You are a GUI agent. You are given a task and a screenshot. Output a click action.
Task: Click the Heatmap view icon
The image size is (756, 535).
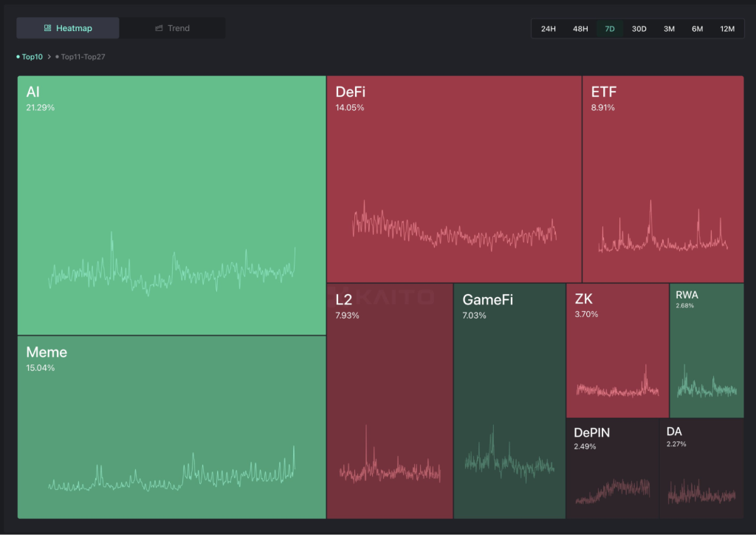47,28
